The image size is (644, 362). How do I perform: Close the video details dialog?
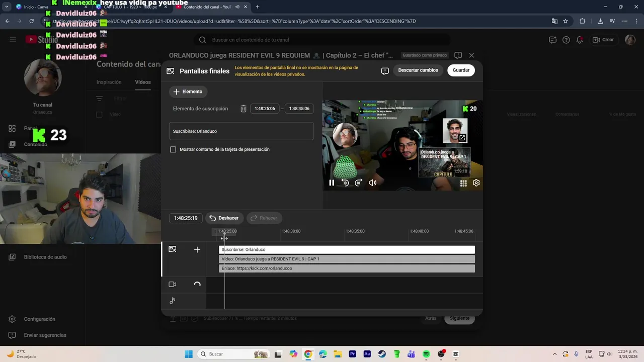point(471,55)
